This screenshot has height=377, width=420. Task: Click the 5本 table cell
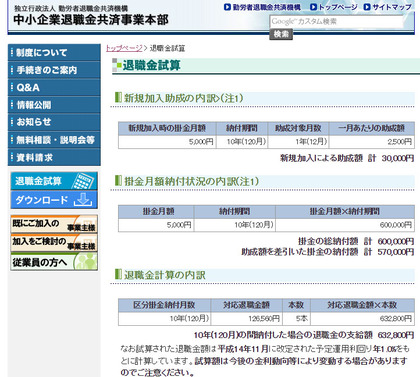[x=296, y=319]
